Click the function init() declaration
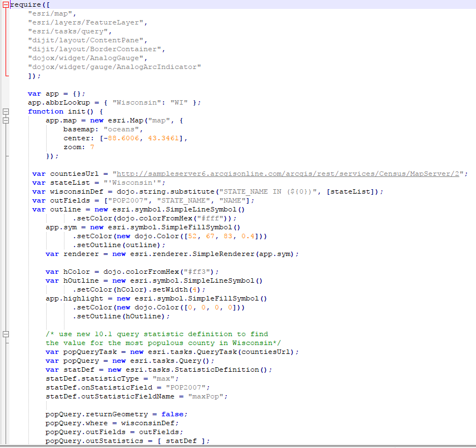Screen dimensions: 476x448 pos(65,111)
